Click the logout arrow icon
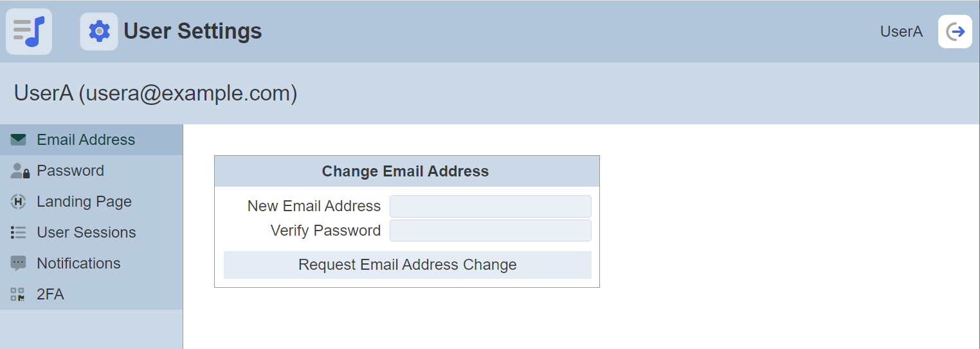This screenshot has height=349, width=980. point(955,32)
